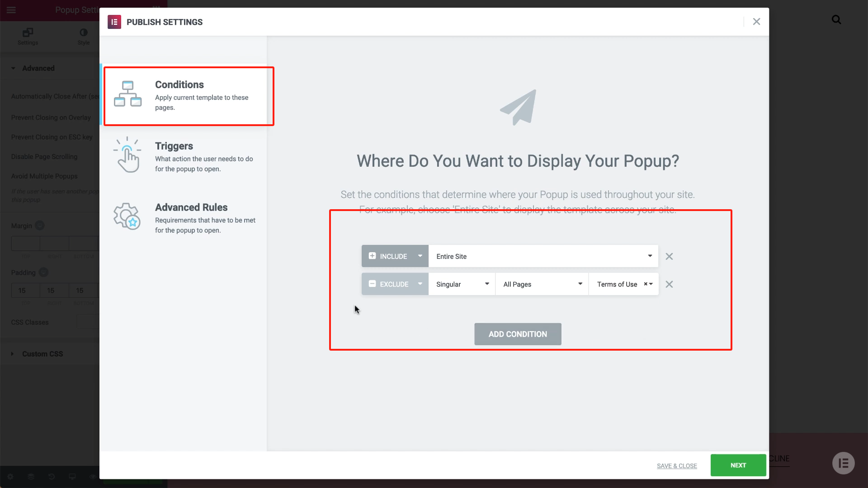868x488 pixels.
Task: Click the Elementor logo in Publish Settings header
Action: [114, 22]
